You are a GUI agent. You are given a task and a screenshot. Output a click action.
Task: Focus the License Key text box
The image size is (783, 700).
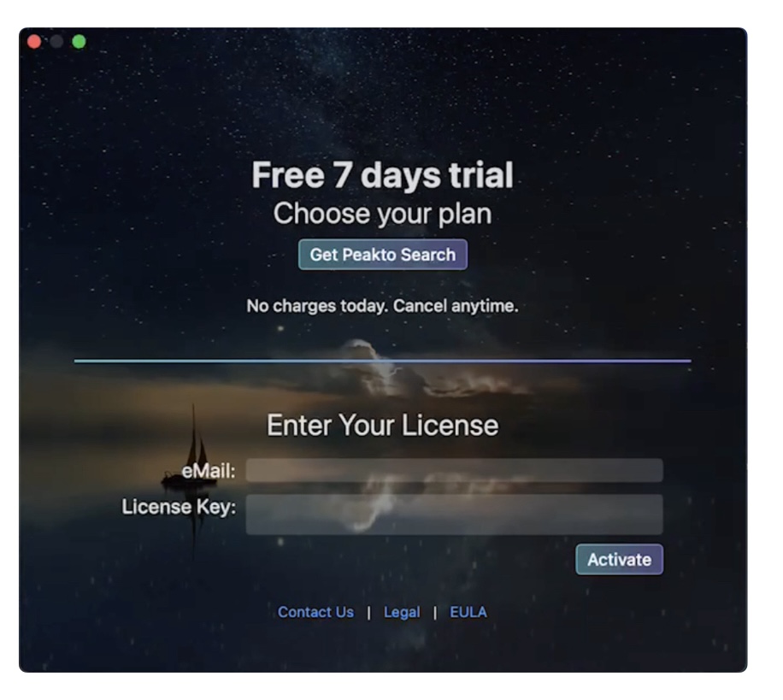tap(455, 515)
